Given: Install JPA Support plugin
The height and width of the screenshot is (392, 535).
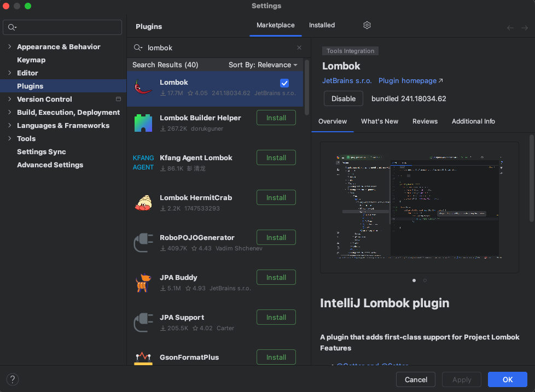Looking at the screenshot, I should (276, 317).
